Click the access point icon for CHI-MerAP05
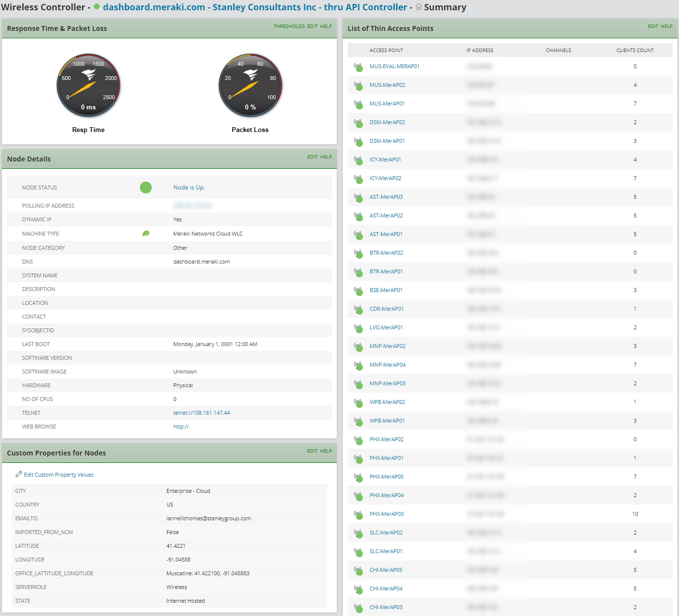This screenshot has height=616, width=679. coord(358,570)
